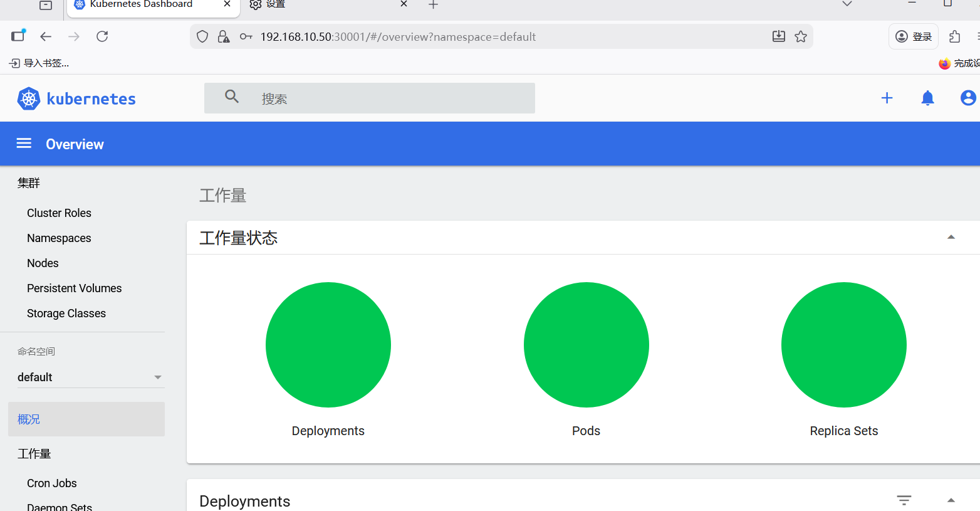Open the default namespace dropdown

pos(90,377)
